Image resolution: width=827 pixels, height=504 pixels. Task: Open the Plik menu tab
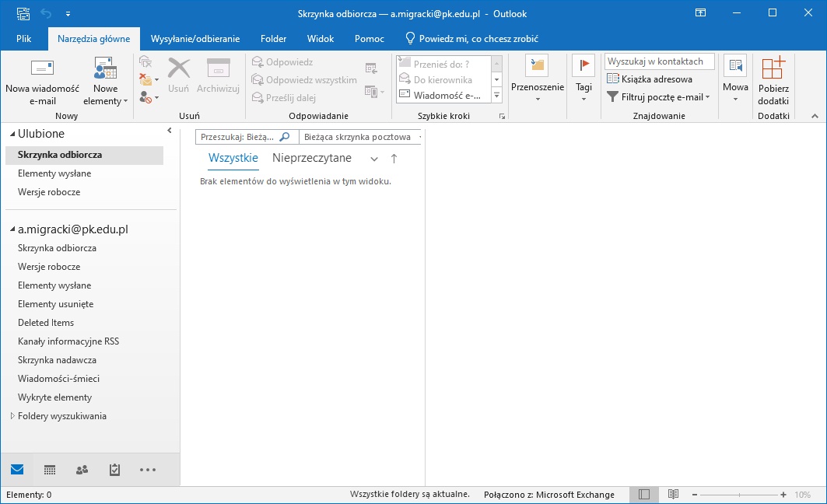point(23,38)
